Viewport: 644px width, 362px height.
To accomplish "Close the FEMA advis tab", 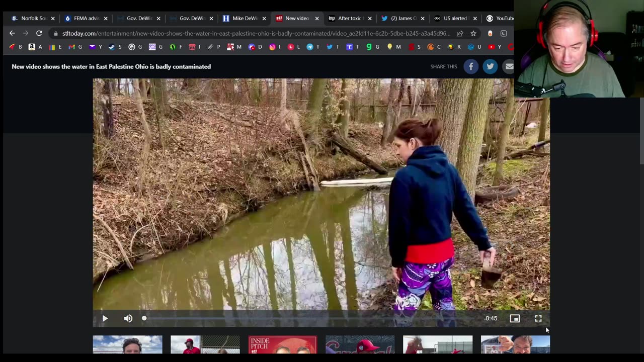I will click(106, 19).
